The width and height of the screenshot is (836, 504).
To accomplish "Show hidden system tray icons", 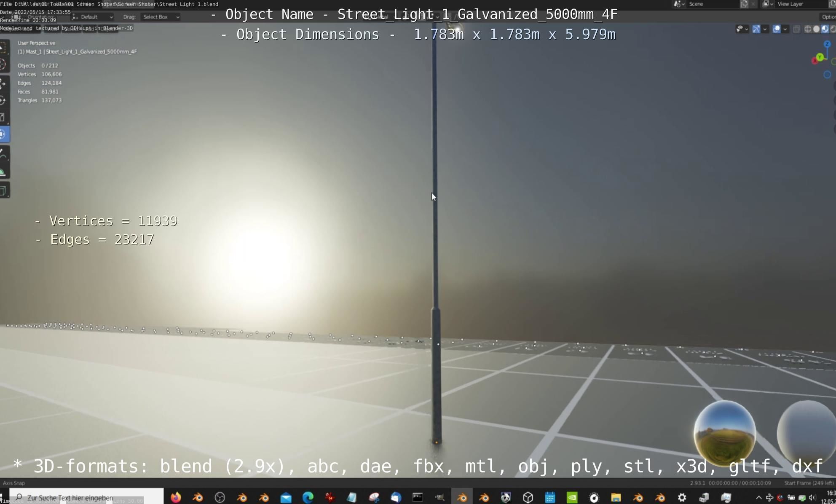I will 759,498.
